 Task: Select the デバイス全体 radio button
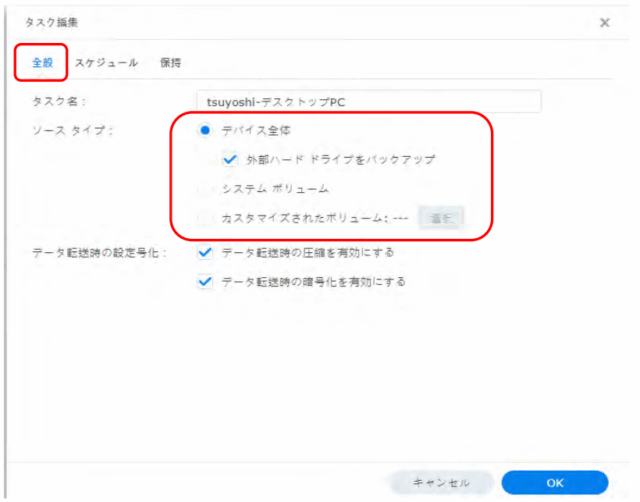tap(205, 130)
